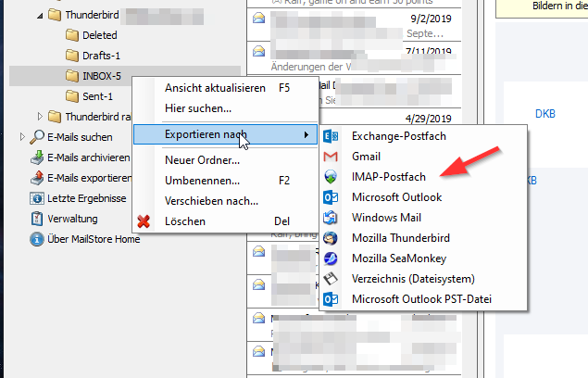Viewport: 588px width, 378px height.
Task: Open Über MailStore Home
Action: tap(94, 239)
